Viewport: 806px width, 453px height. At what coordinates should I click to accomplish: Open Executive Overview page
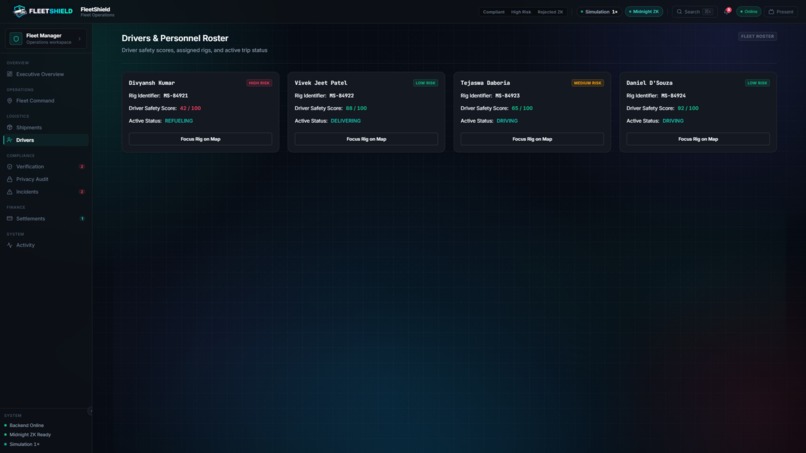[x=46, y=74]
